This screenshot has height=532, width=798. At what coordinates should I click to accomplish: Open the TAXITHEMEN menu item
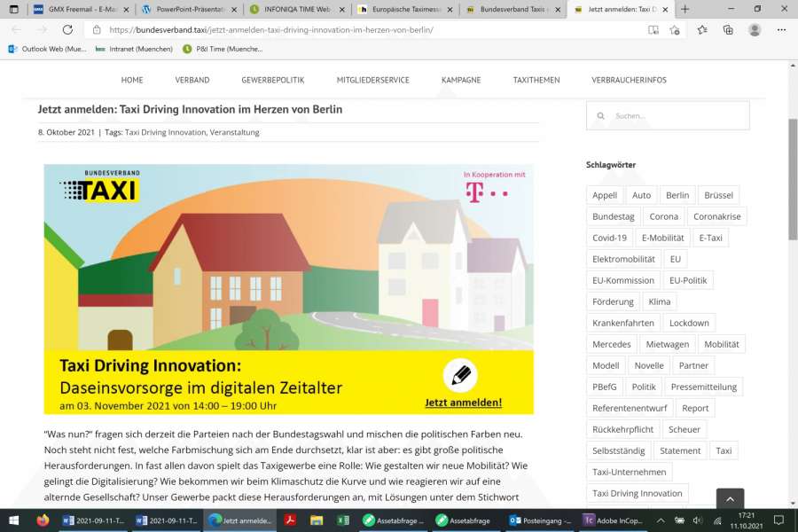(536, 80)
